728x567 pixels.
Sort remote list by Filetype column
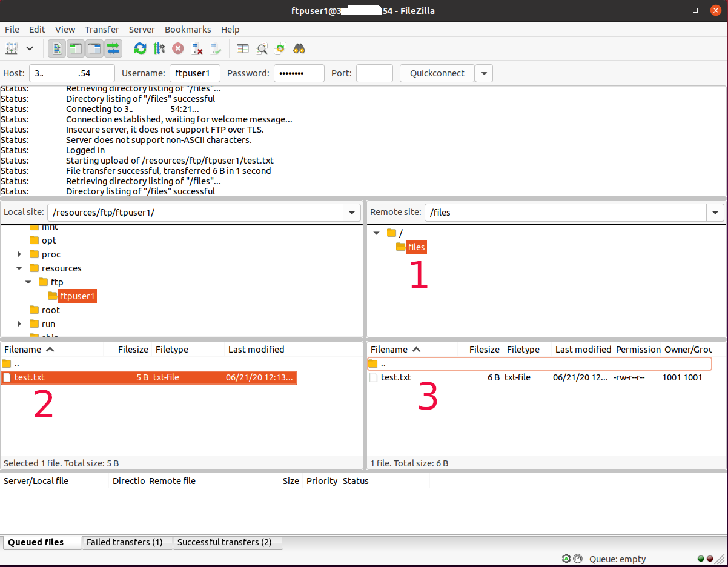(x=523, y=350)
